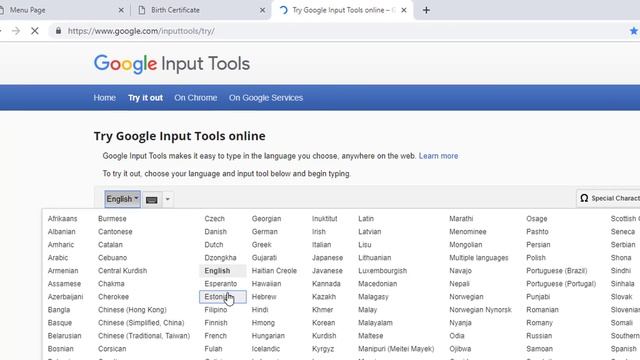
Task: Choose Hindi in the language menu
Action: coord(260,310)
